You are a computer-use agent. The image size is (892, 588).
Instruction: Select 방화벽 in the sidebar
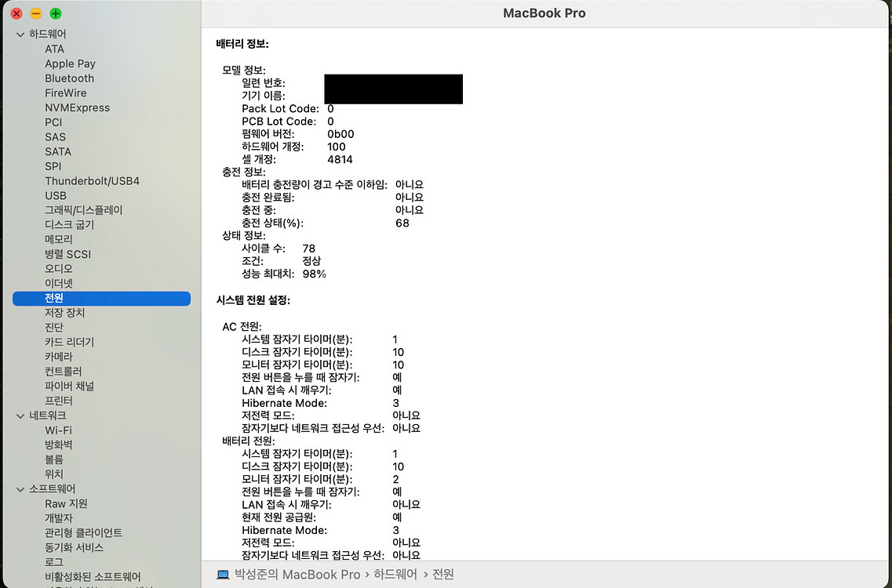(x=59, y=445)
